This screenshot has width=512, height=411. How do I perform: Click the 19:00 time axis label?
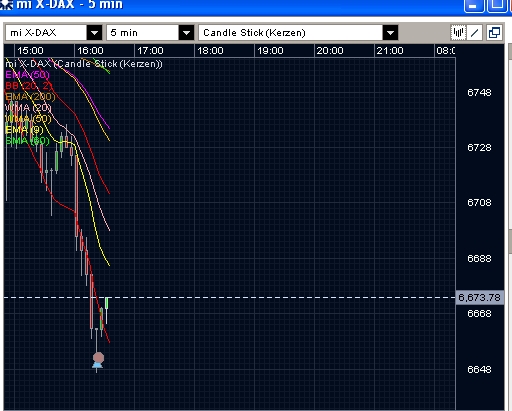click(x=270, y=51)
